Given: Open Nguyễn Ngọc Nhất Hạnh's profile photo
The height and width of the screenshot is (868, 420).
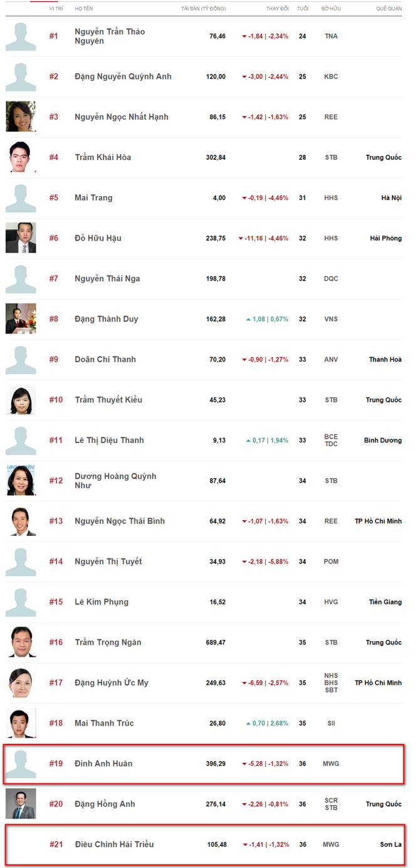Looking at the screenshot, I should [x=21, y=117].
